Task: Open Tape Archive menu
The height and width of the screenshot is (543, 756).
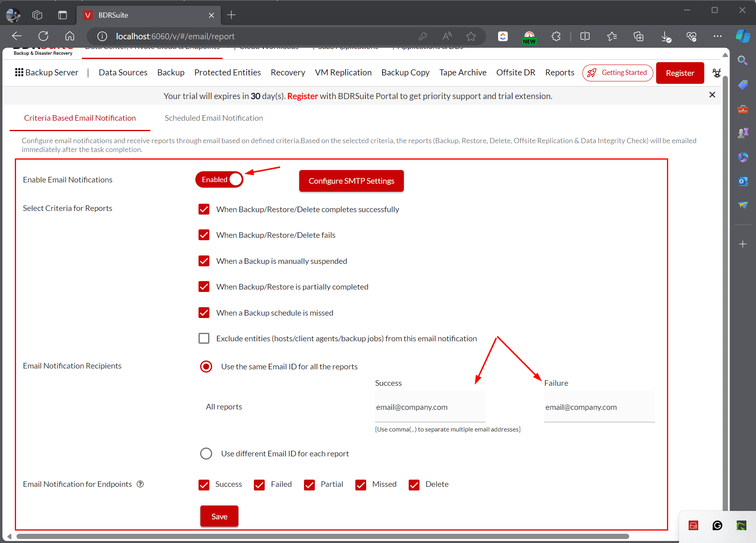Action: (x=463, y=73)
